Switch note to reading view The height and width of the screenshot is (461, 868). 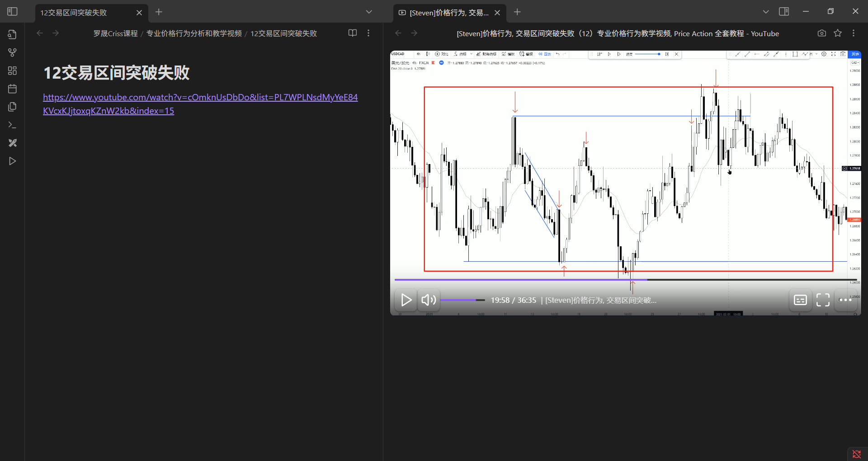pos(353,33)
